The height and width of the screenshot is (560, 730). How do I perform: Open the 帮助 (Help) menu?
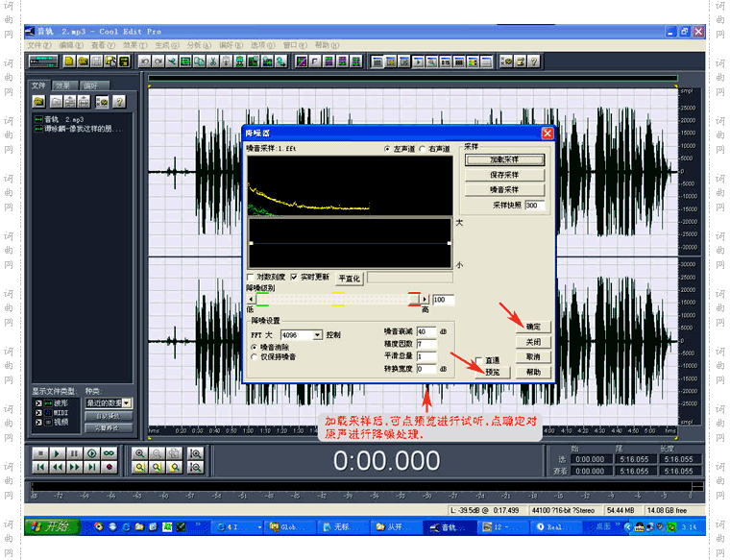click(327, 45)
